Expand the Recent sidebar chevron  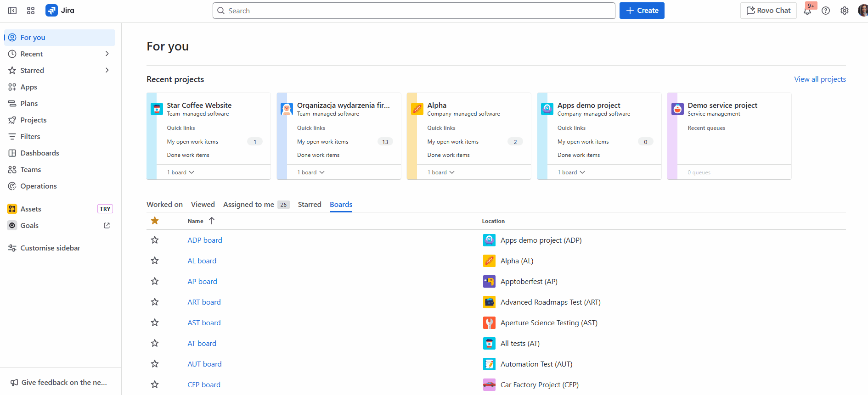[x=107, y=54]
